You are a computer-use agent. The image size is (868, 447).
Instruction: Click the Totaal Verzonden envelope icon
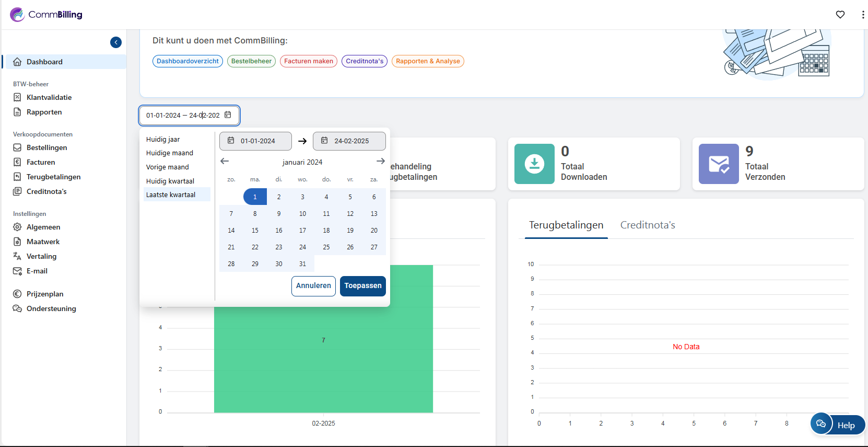(x=719, y=164)
